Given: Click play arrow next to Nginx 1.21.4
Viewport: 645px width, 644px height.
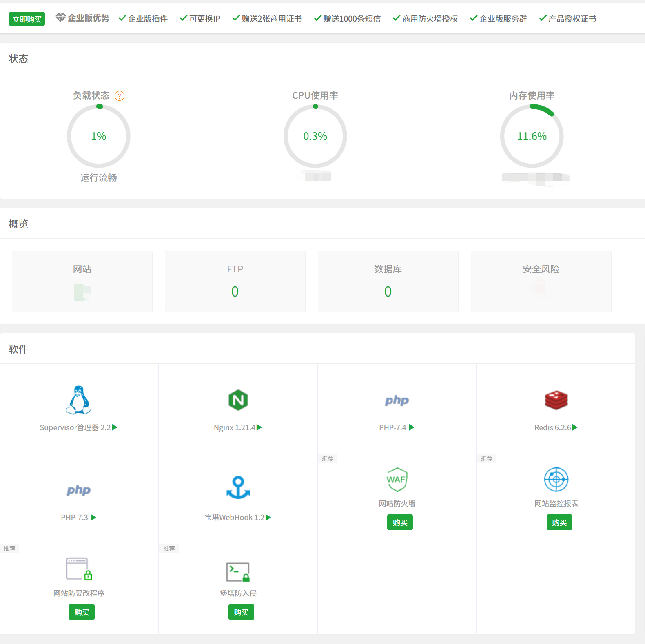Looking at the screenshot, I should coord(259,427).
